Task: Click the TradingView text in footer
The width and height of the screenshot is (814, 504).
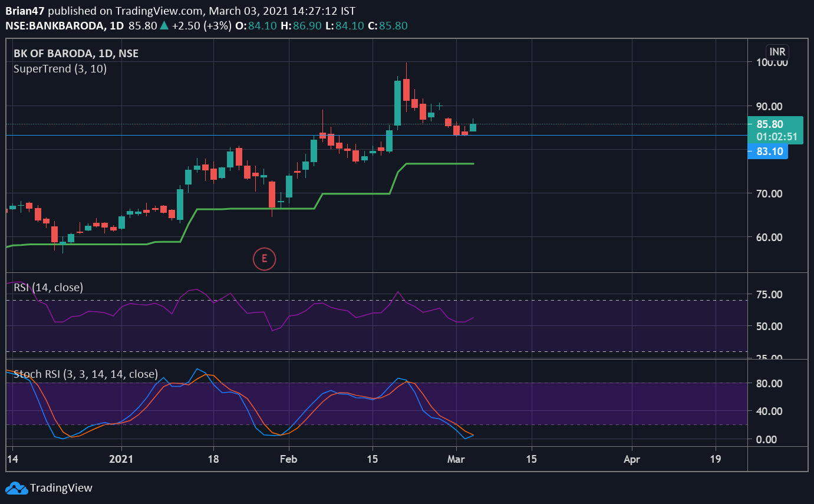Action: coord(61,488)
